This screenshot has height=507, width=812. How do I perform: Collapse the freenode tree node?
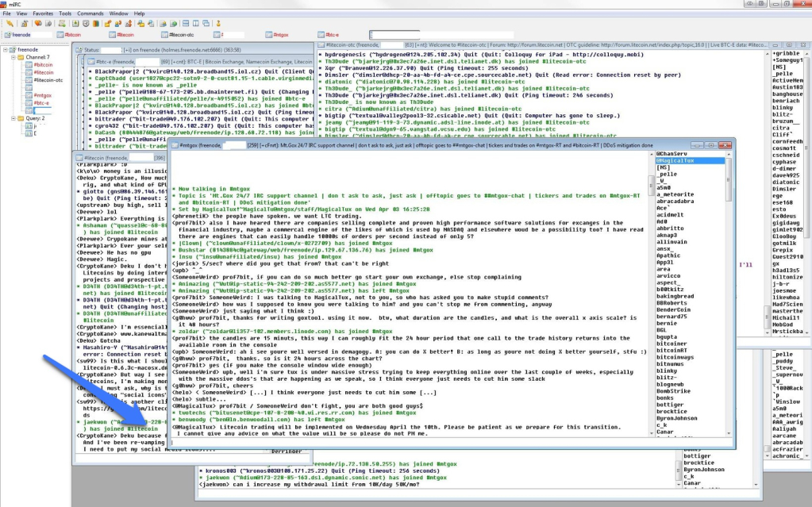(6, 50)
